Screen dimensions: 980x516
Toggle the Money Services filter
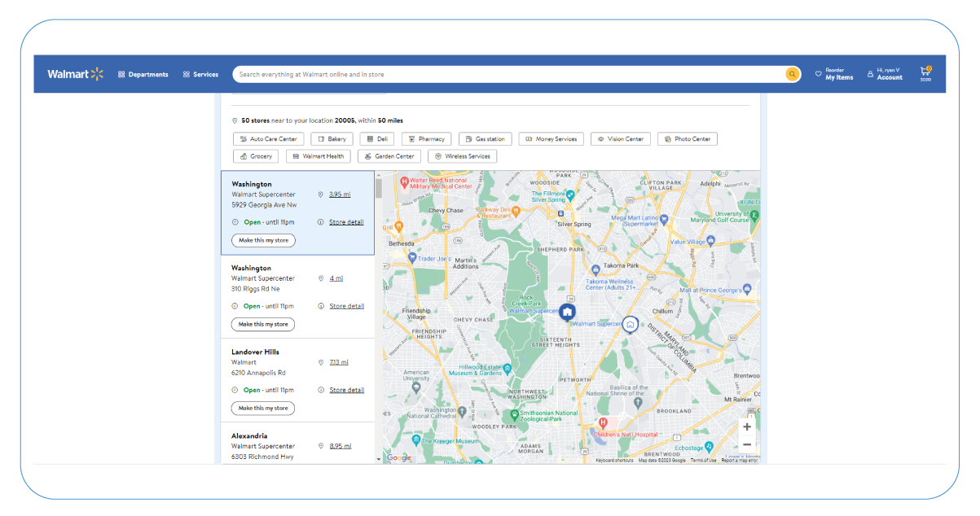coord(551,139)
